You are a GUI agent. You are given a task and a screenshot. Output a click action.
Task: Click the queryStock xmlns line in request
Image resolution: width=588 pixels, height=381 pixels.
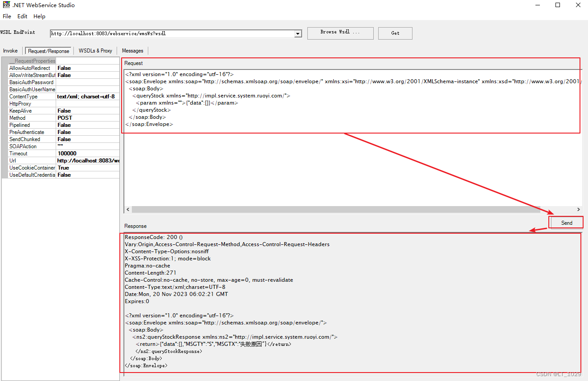(211, 96)
